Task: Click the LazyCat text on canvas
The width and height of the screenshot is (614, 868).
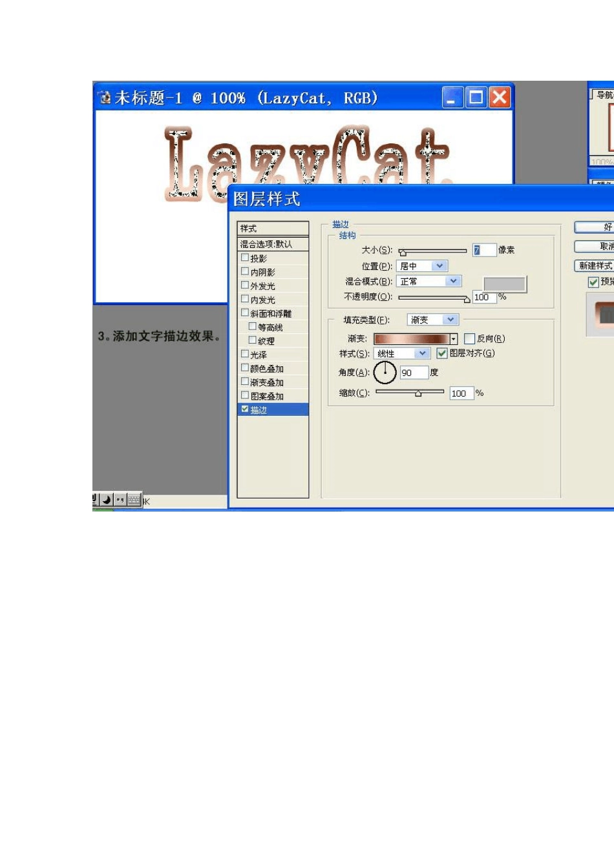Action: pyautogui.click(x=306, y=158)
